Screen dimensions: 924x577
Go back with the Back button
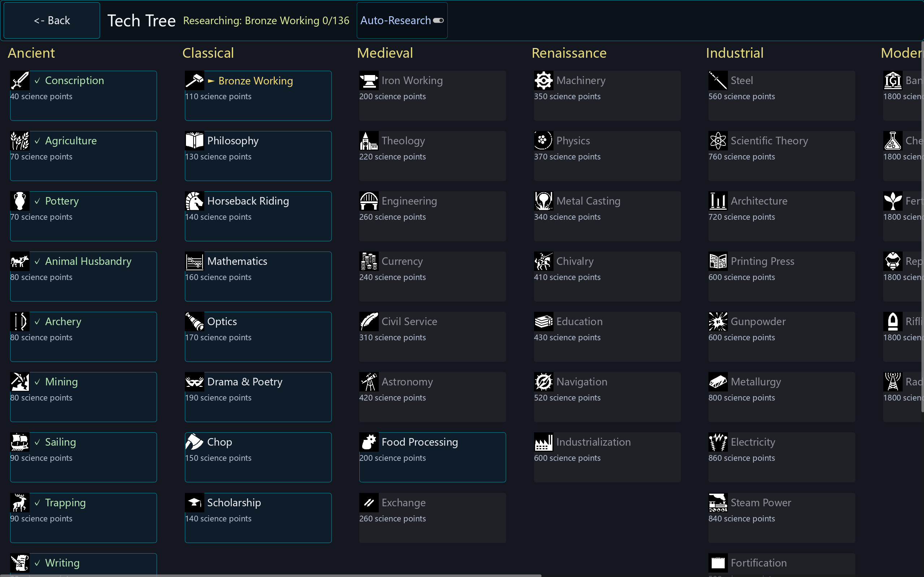coord(52,21)
